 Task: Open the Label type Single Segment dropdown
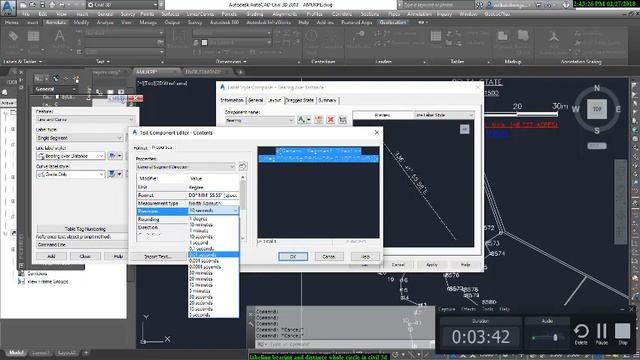click(119, 138)
